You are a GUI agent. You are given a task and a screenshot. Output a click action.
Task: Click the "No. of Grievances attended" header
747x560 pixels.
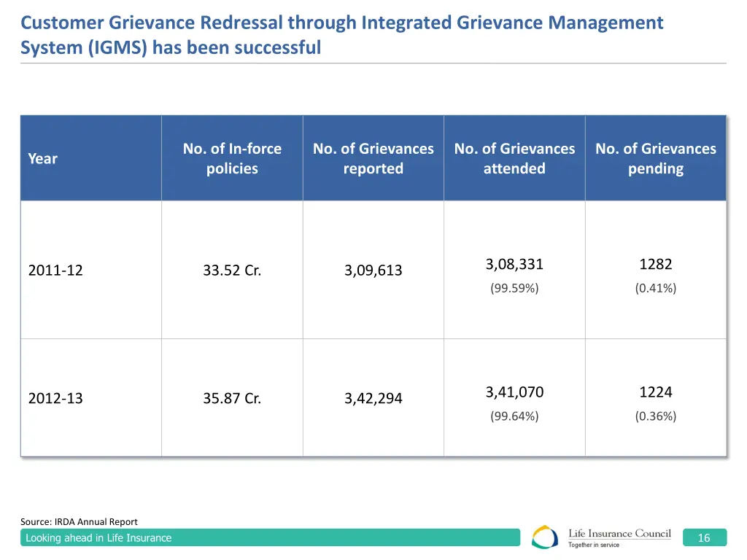coord(514,158)
